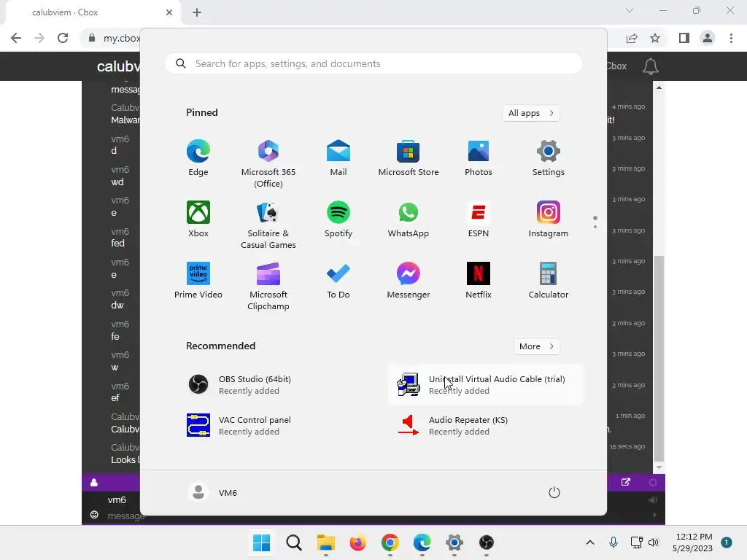Viewport: 747px width, 560px height.
Task: Open the clock and date panel
Action: tap(693, 542)
